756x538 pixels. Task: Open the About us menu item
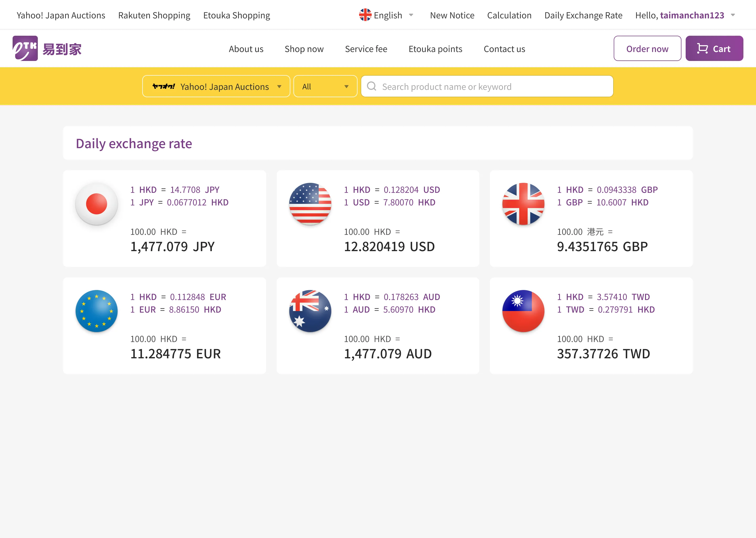246,49
